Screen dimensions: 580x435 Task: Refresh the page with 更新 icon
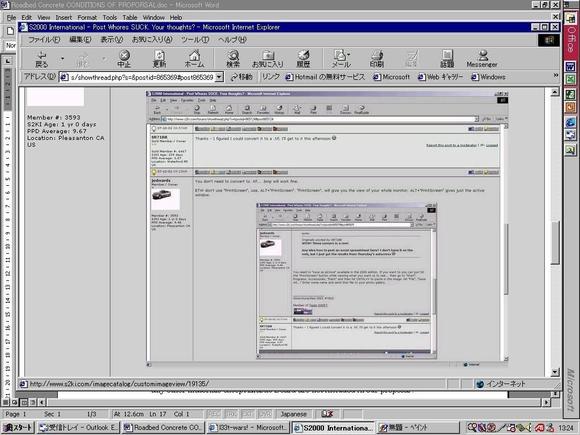[159, 59]
